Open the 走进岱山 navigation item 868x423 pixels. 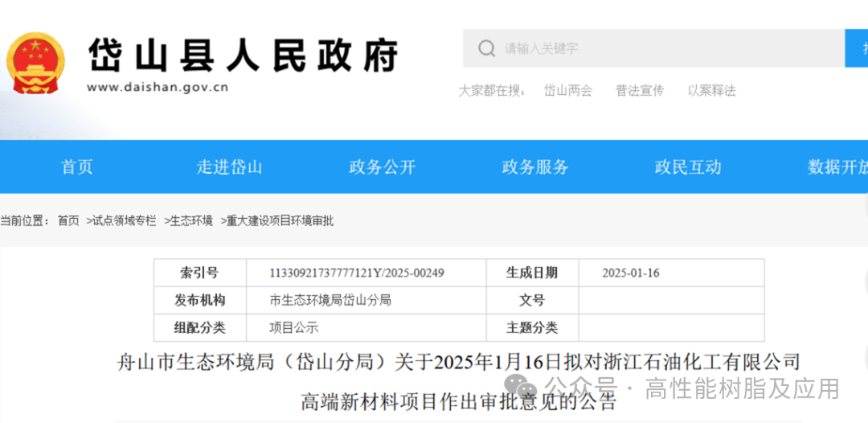[x=229, y=166]
